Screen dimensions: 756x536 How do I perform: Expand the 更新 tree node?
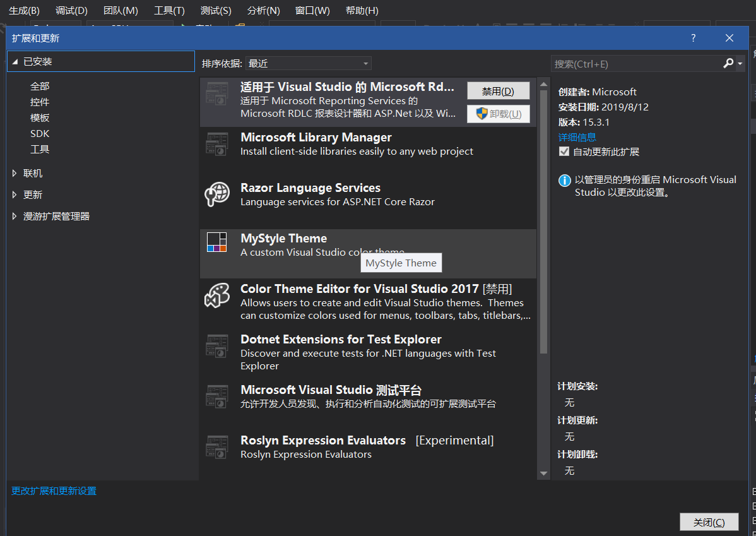(15, 194)
